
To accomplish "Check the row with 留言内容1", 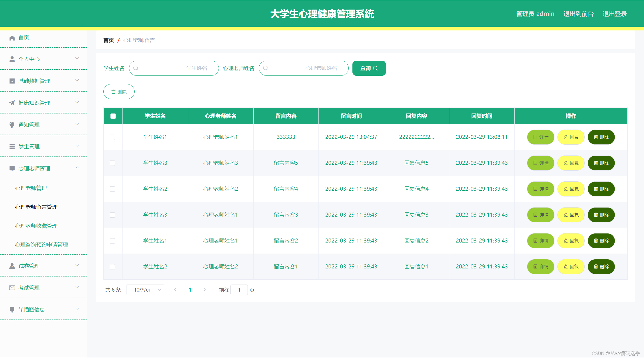I will pos(112,267).
